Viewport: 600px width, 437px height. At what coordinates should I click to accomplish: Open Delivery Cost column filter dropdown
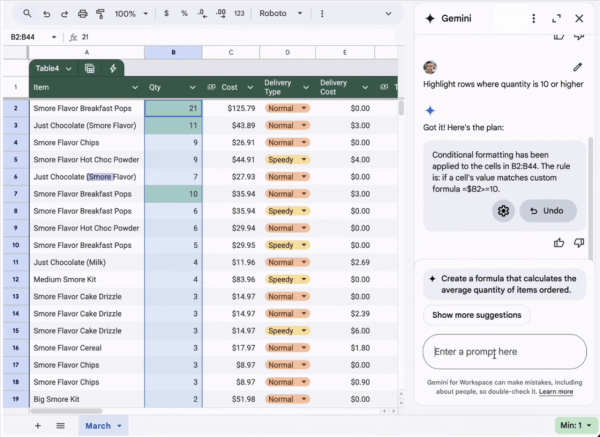(x=365, y=88)
